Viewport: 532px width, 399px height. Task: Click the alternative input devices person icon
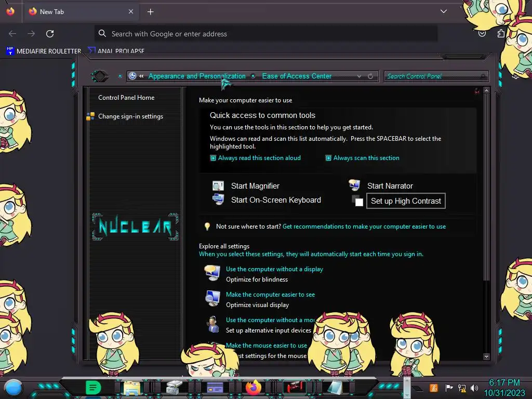click(212, 324)
